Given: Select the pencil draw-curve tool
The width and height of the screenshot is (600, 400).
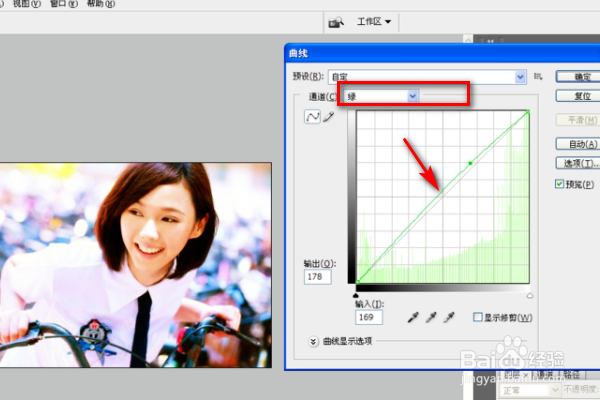Looking at the screenshot, I should coord(328,117).
